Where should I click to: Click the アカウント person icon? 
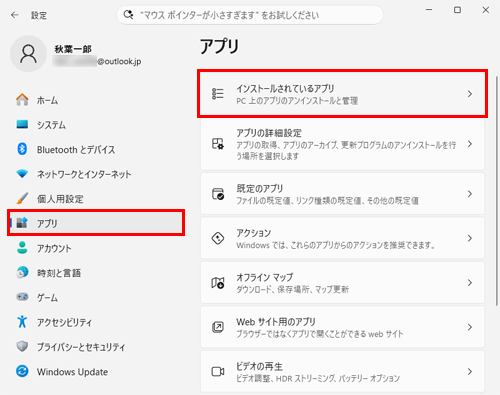22,248
